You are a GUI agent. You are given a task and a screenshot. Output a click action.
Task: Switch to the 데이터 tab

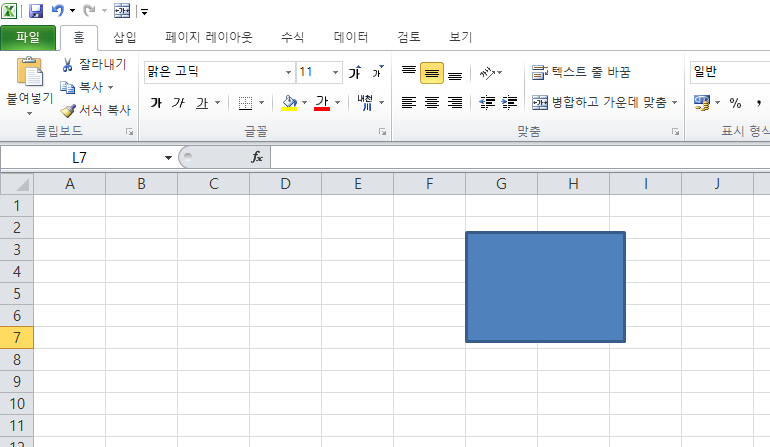coord(351,37)
